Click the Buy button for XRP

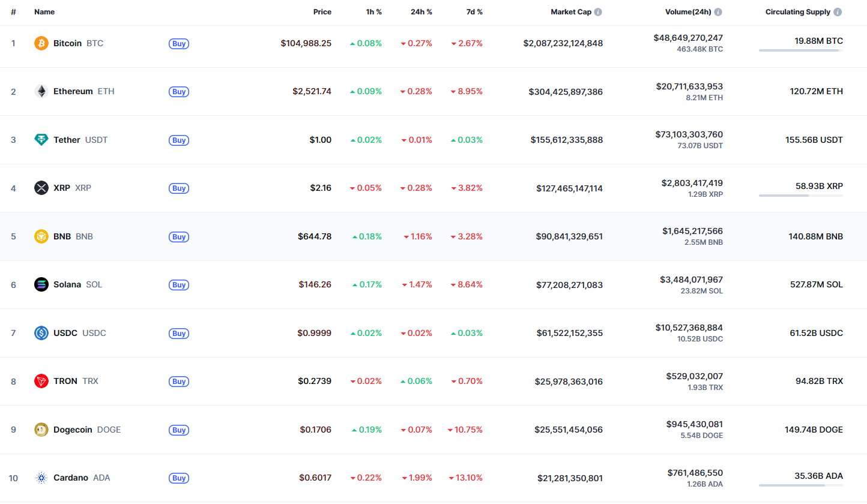pos(179,188)
